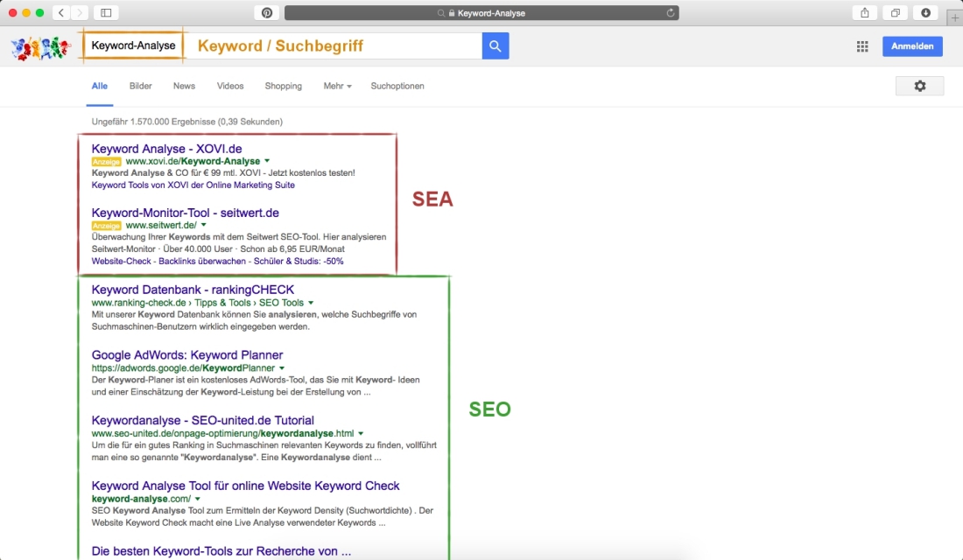
Task: Click the www.seitwert.de/ URL text
Action: click(x=161, y=226)
